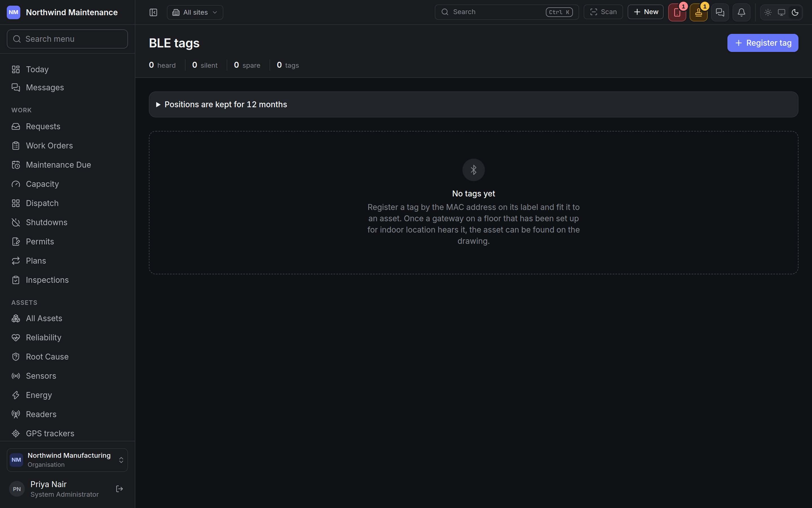Viewport: 812px width, 508px height.
Task: Click the Plans repeat icon
Action: coord(16,261)
